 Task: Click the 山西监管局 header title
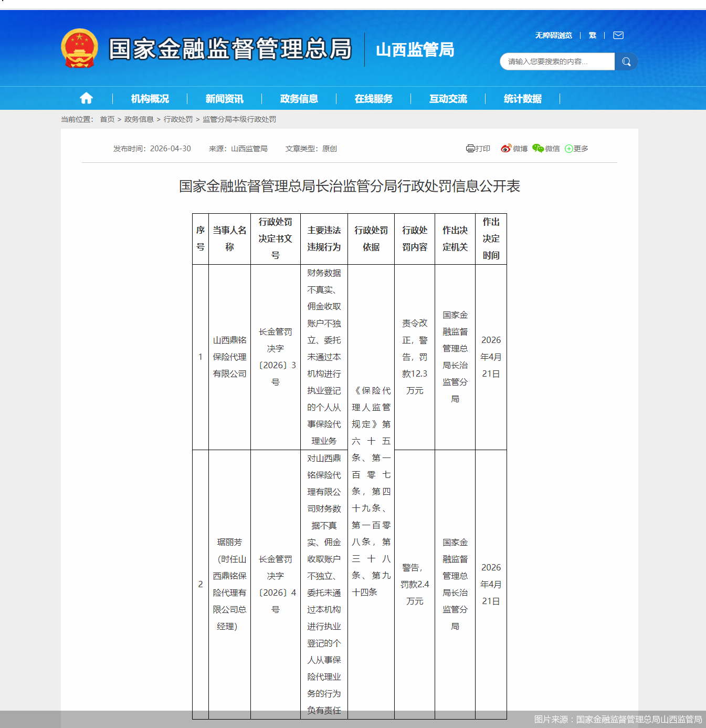[415, 50]
